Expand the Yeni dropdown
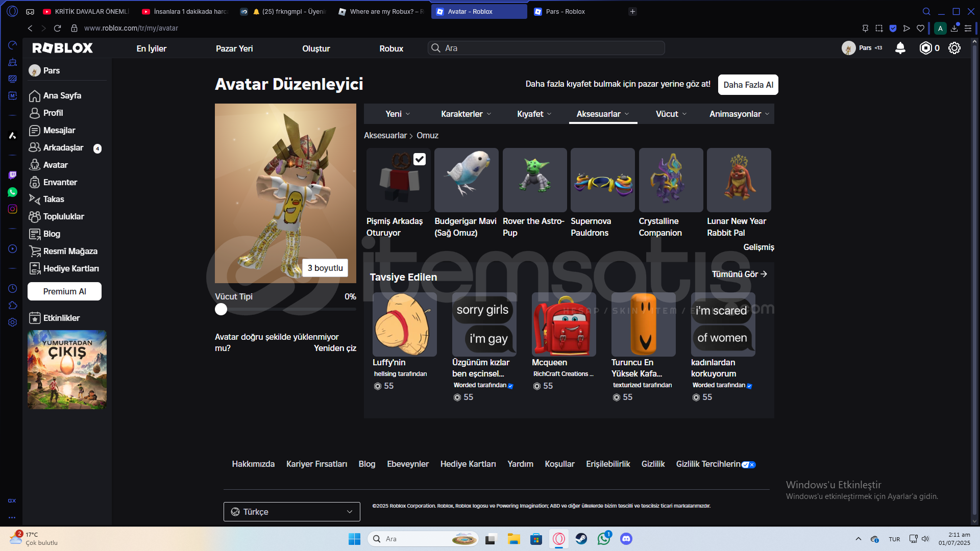 click(398, 114)
